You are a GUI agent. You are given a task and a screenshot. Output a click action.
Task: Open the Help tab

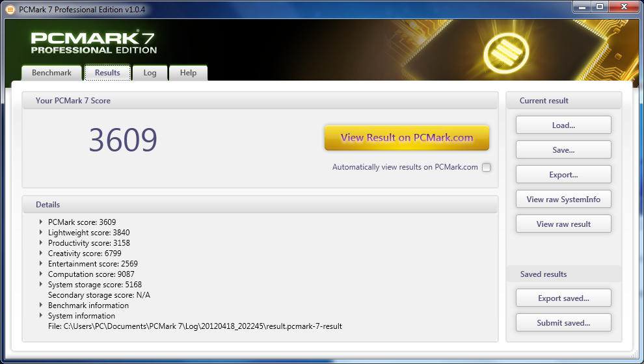click(x=188, y=73)
